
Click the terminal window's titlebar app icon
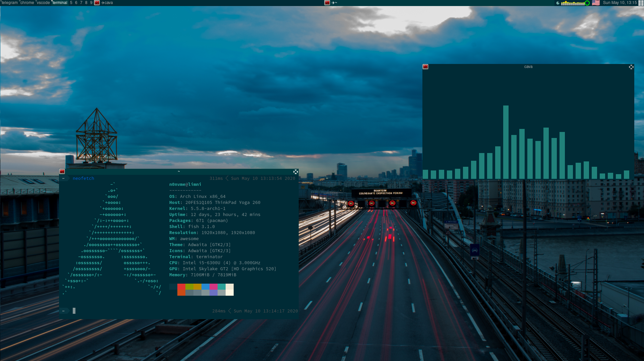(62, 171)
